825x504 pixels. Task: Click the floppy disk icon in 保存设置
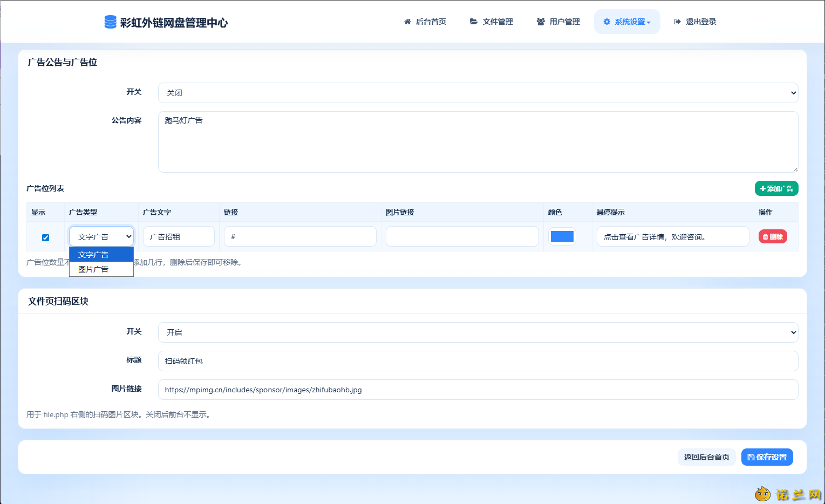tap(751, 457)
